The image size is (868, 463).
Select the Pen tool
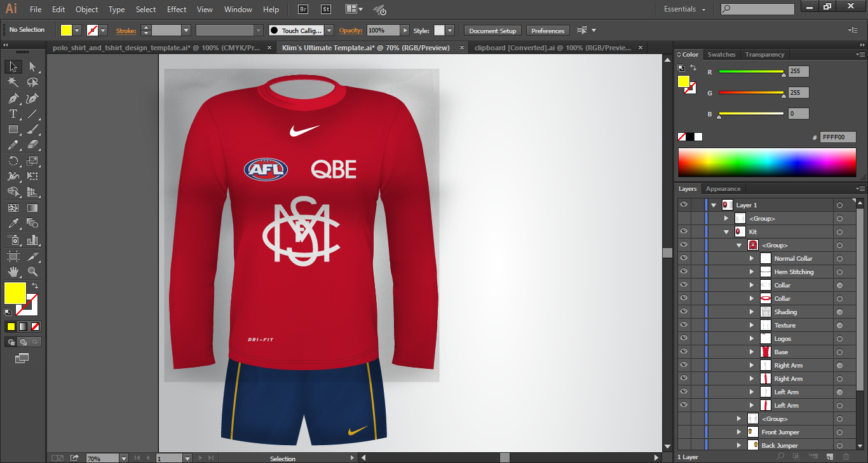pos(13,99)
